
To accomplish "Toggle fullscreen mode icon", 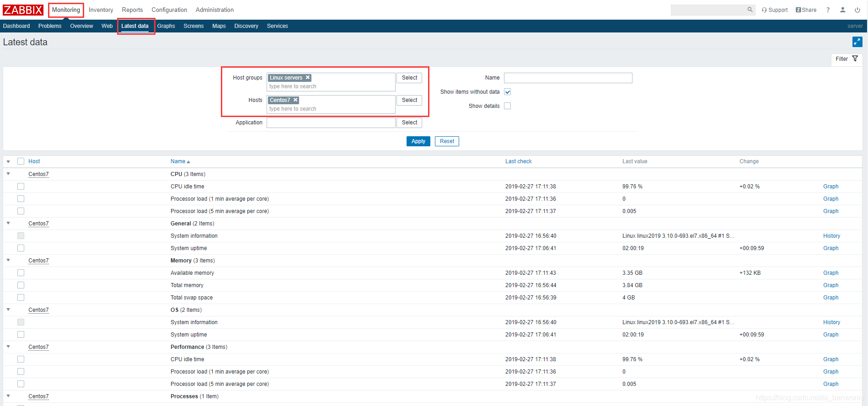I will (x=857, y=42).
